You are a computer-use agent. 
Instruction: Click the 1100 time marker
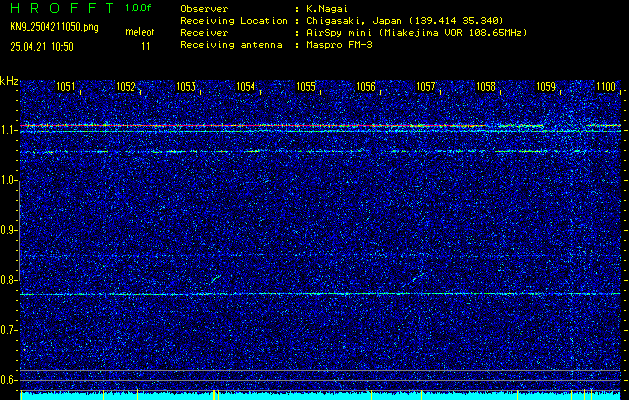tap(606, 86)
